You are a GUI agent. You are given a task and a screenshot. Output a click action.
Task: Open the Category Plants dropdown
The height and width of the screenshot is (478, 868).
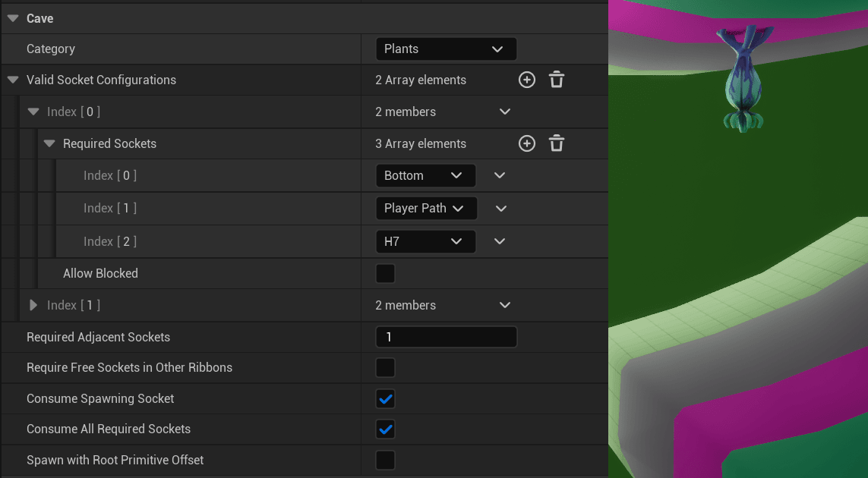pos(447,49)
